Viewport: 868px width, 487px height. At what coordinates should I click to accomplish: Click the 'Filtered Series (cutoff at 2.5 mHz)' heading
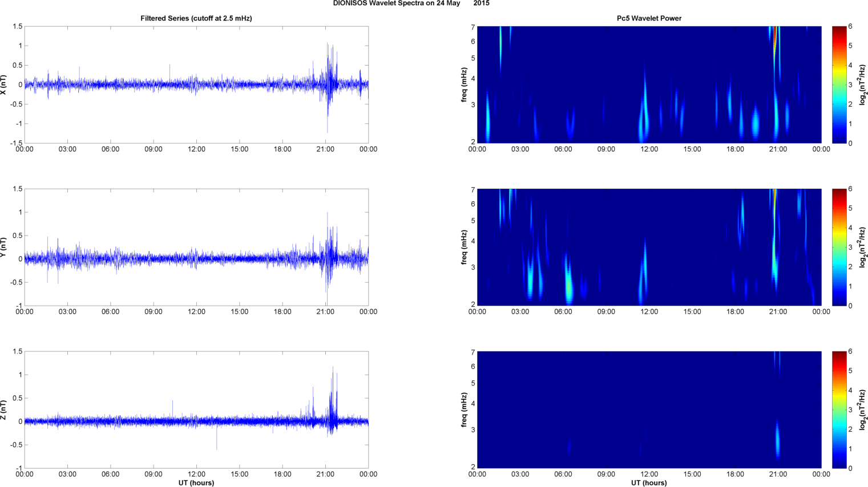click(196, 18)
